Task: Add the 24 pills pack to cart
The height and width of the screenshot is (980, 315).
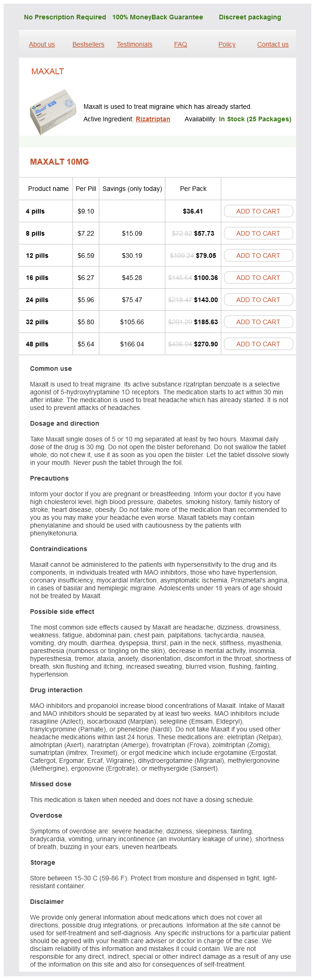Action: point(258,300)
